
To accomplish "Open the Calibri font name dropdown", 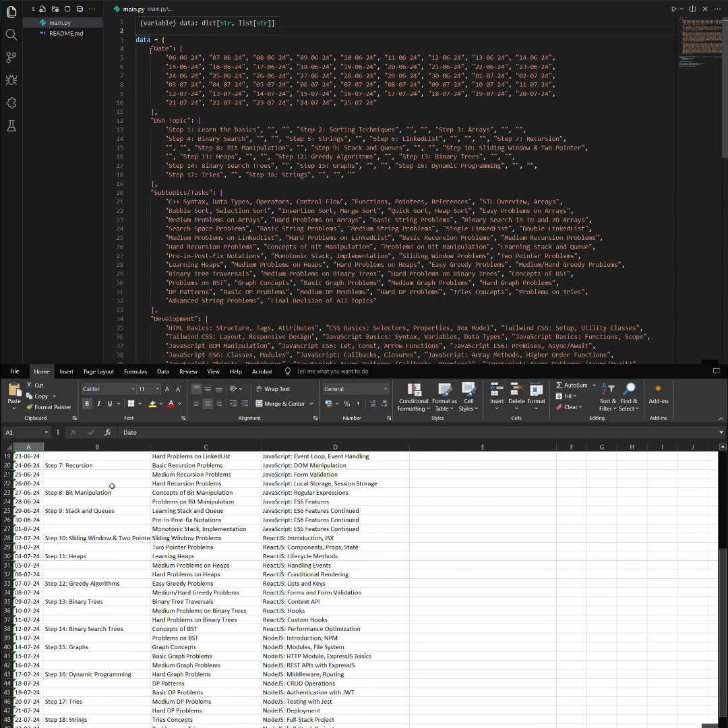I will point(133,389).
